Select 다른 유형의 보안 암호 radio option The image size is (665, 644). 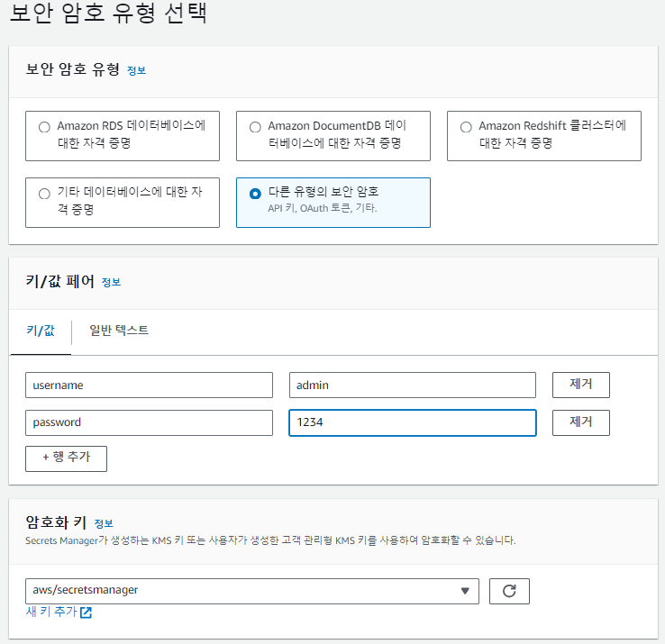tap(255, 194)
